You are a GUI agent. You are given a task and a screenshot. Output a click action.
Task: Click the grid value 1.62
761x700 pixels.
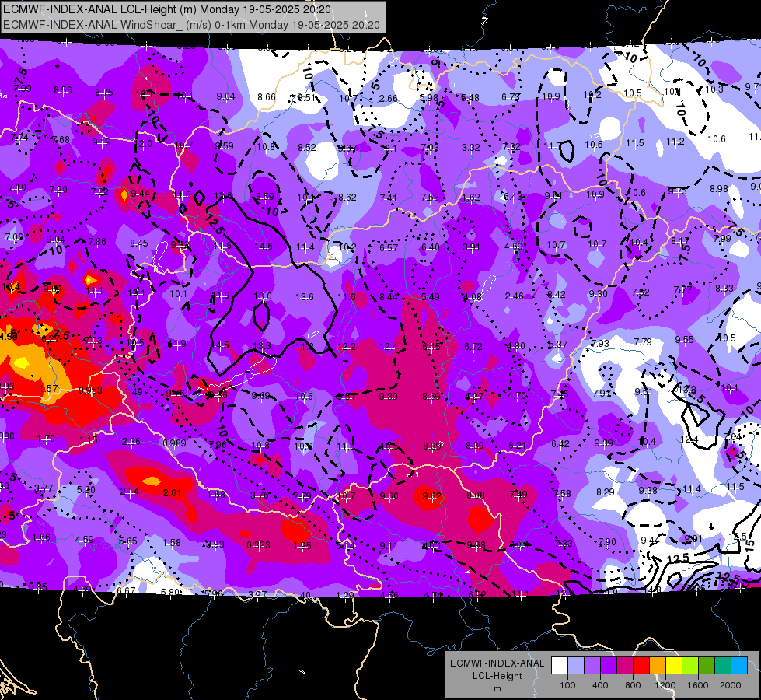(x=471, y=198)
